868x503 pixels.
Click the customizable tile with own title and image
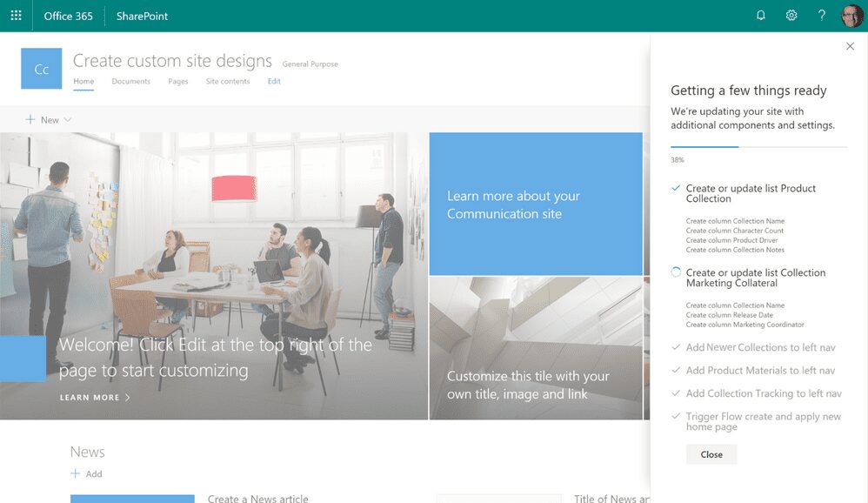[x=535, y=348]
